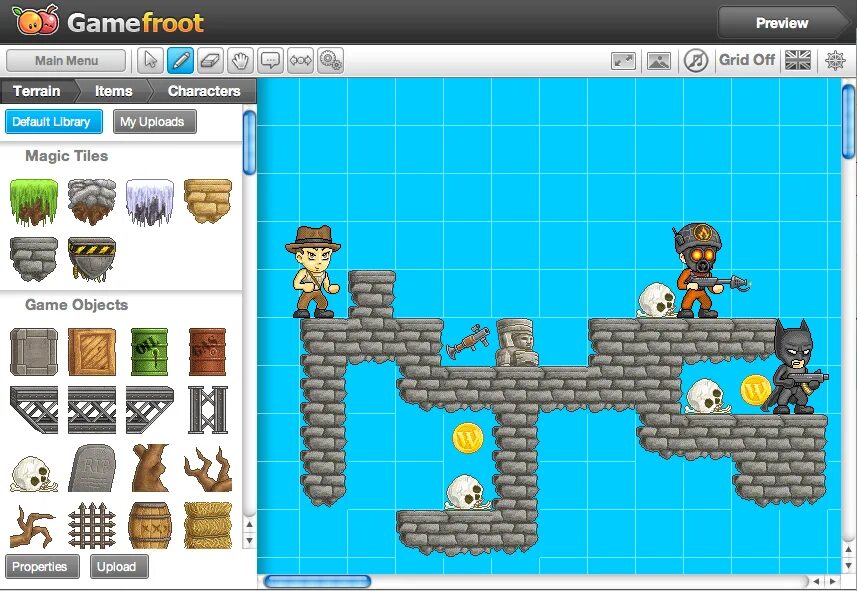Viewport: 857px width, 591px height.
Task: Click the canvas scroll right arrow
Action: (x=833, y=582)
